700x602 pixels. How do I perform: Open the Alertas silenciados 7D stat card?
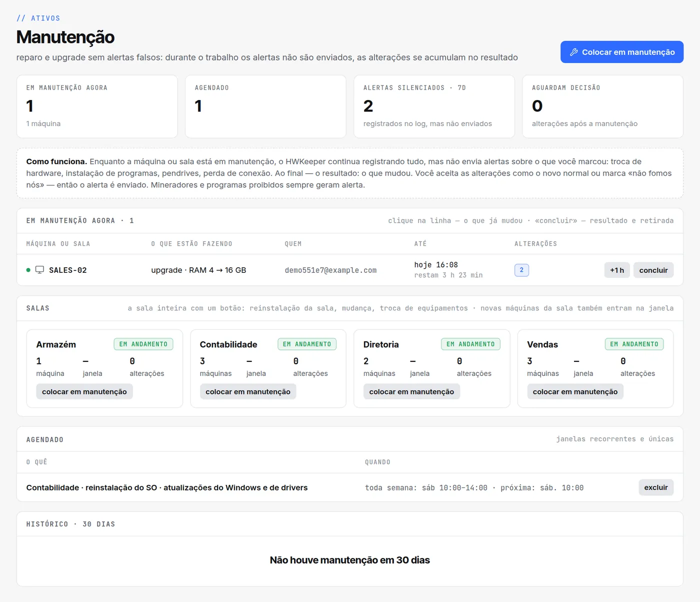(x=434, y=107)
